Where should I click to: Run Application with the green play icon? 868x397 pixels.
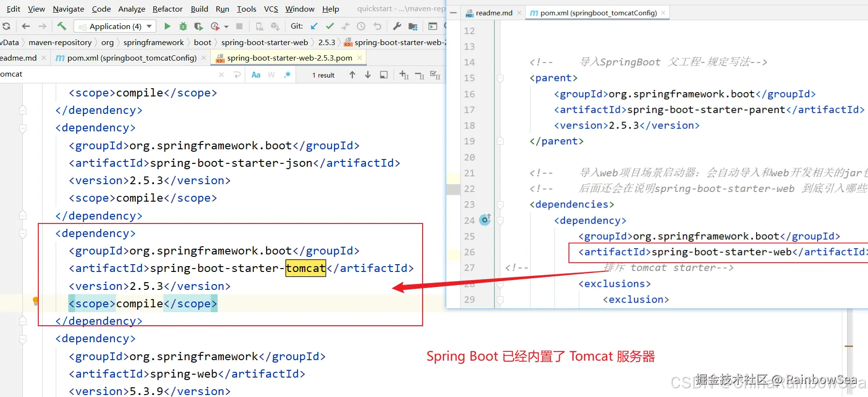(167, 26)
